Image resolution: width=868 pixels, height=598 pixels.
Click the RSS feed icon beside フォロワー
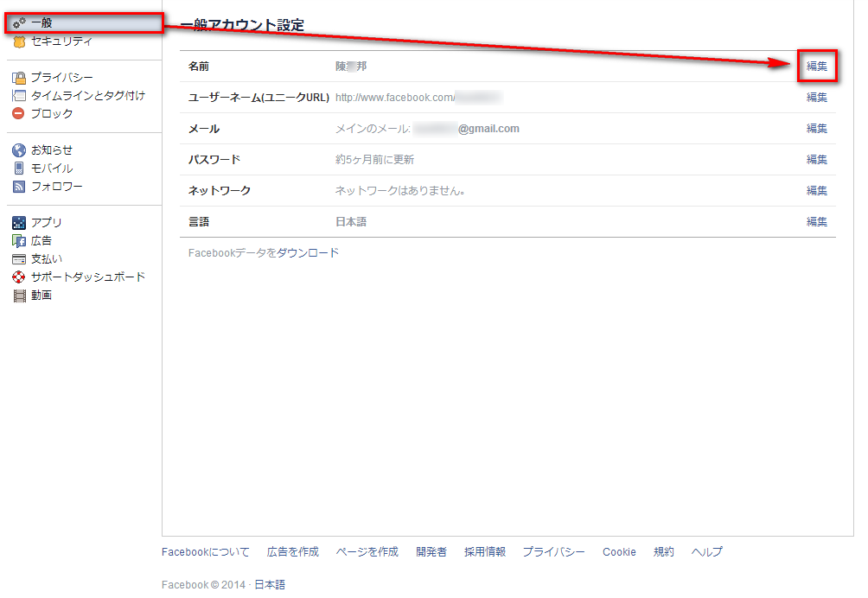(19, 187)
